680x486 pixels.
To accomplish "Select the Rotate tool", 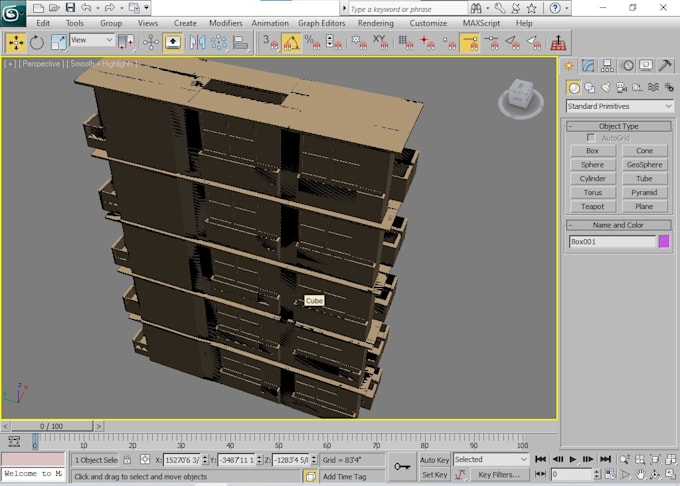I will (37, 42).
